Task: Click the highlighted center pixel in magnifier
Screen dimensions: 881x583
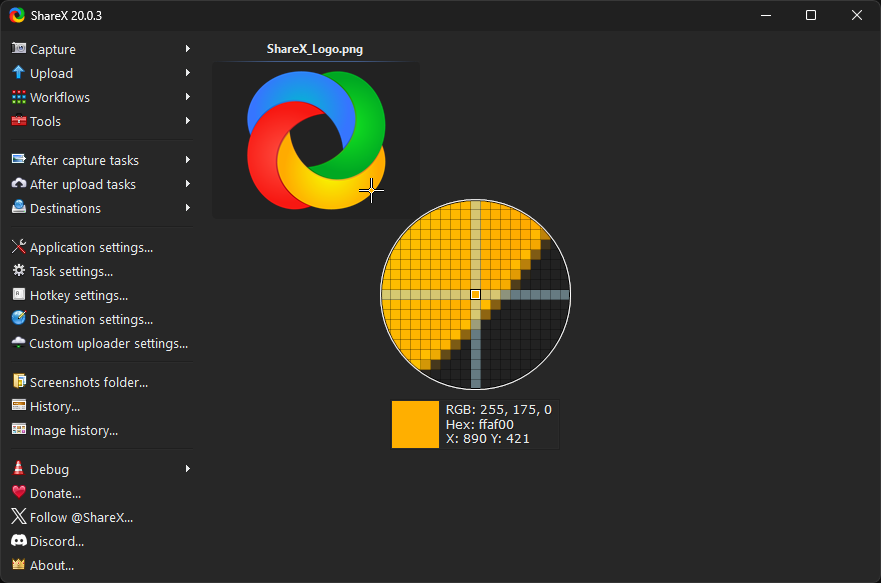Action: point(475,294)
